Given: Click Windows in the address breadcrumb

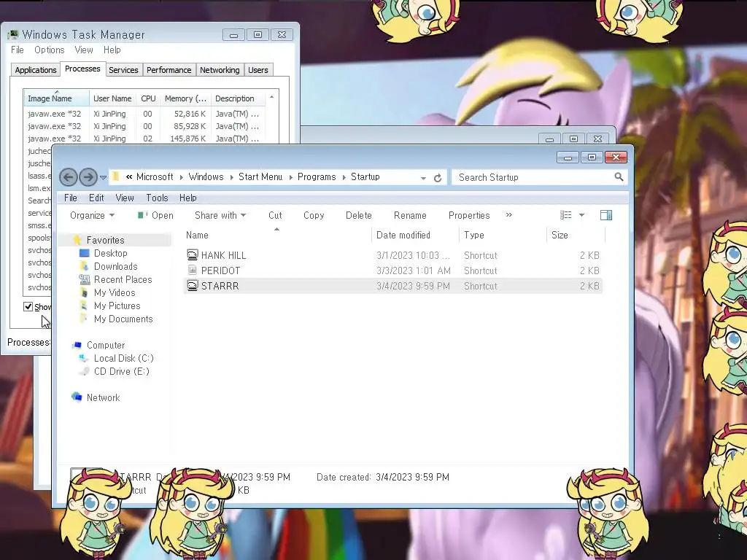Looking at the screenshot, I should coord(206,176).
